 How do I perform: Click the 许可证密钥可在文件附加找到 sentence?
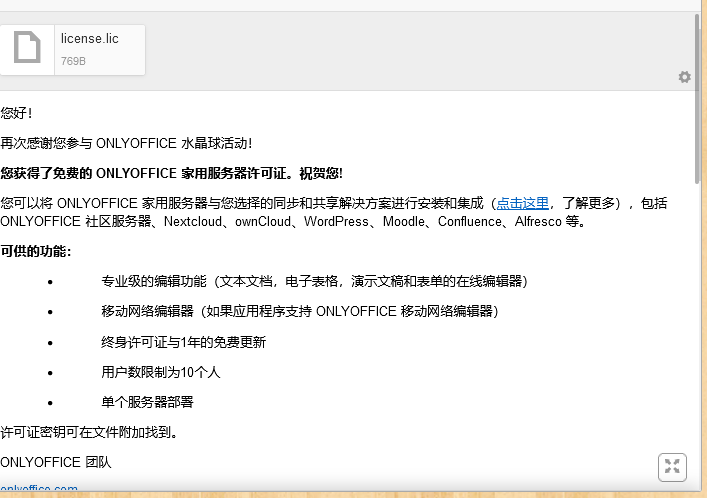point(90,433)
